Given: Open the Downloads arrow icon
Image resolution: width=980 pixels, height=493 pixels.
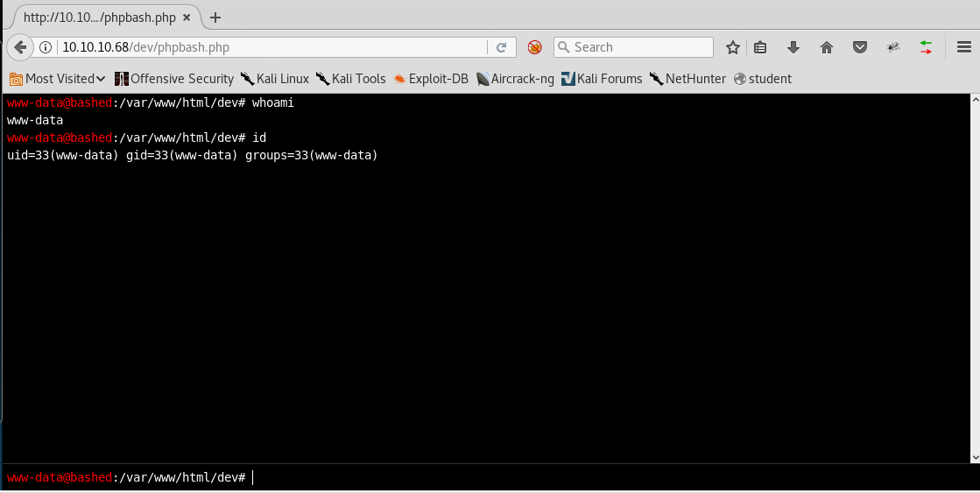Looking at the screenshot, I should (793, 47).
